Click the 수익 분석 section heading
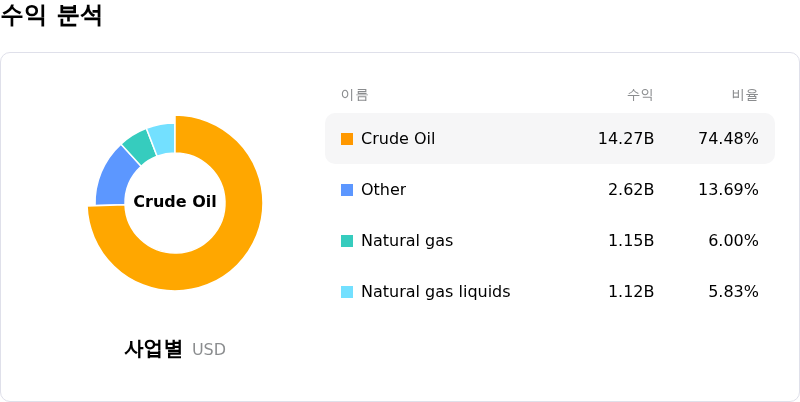 [x=51, y=15]
